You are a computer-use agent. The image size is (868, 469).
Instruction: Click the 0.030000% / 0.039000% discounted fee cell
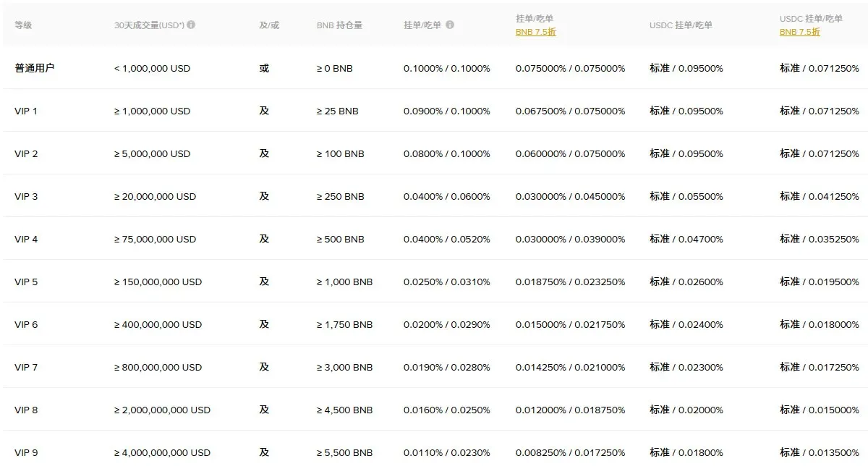click(571, 239)
